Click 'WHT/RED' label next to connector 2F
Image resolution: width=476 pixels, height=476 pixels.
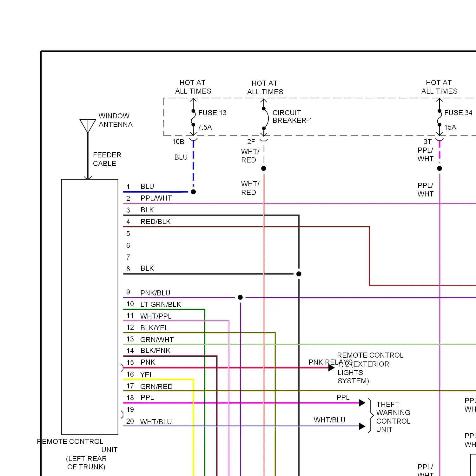tap(250, 155)
